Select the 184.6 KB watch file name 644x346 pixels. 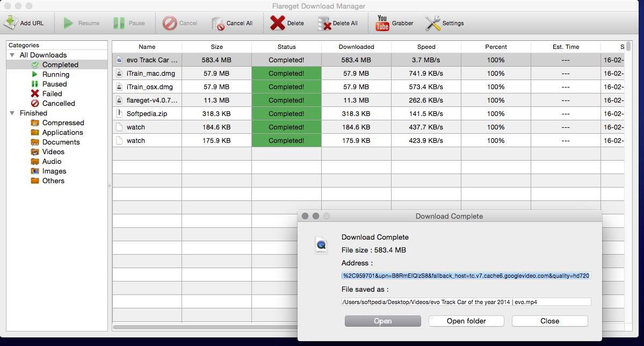point(135,127)
